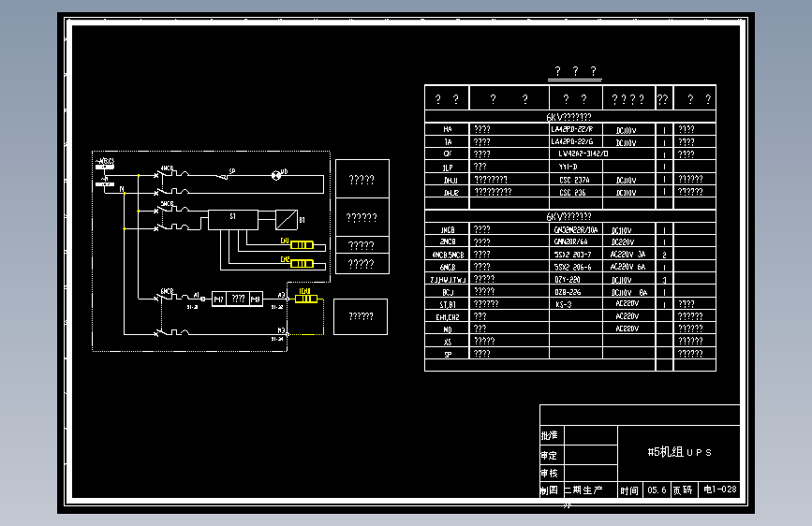Click the '二期生产' cell in the title block
Screen dimensions: 812x526
583,489
